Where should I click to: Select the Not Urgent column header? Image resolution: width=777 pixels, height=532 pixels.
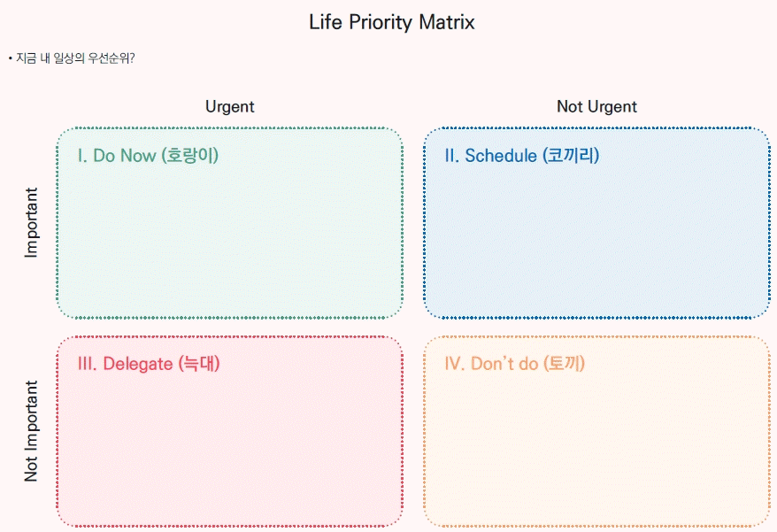(596, 106)
